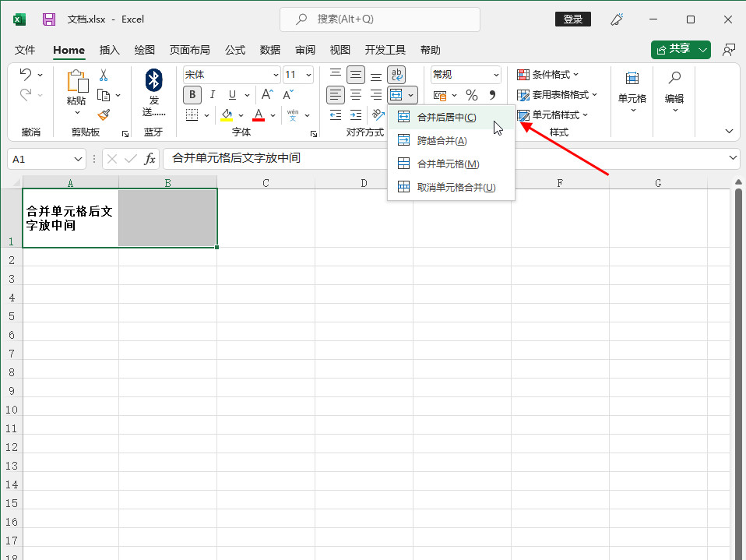The width and height of the screenshot is (746, 560).
Task: Toggle Italic formatting
Action: (x=212, y=95)
